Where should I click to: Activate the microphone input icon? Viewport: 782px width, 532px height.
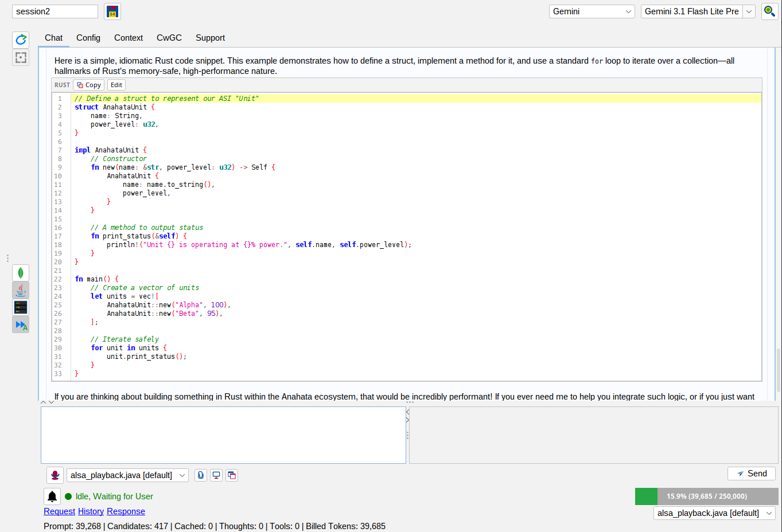(55, 475)
